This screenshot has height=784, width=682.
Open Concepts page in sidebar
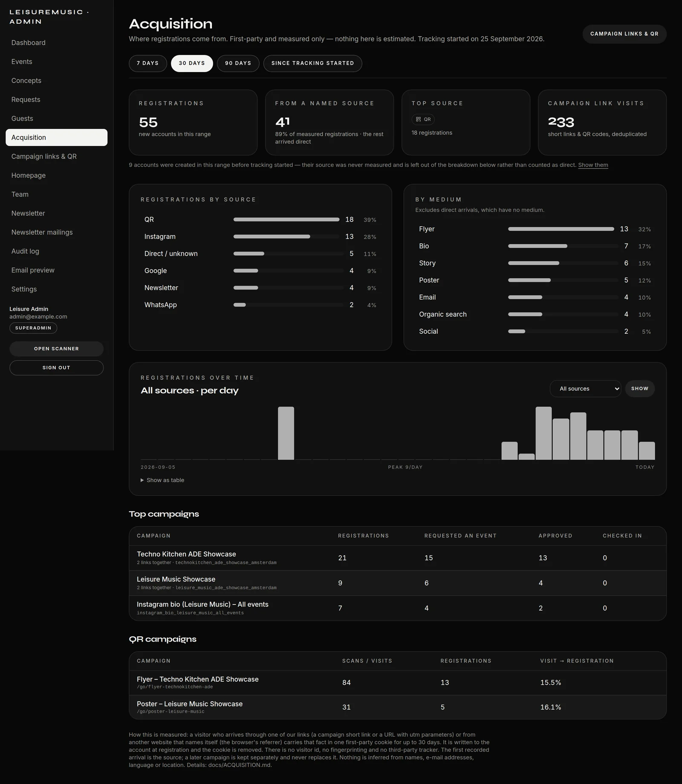click(56, 81)
